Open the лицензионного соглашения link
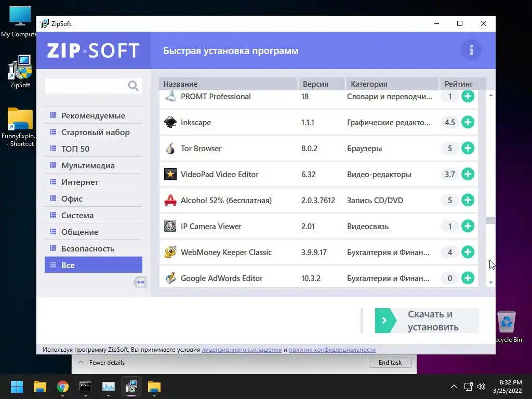 [242, 350]
